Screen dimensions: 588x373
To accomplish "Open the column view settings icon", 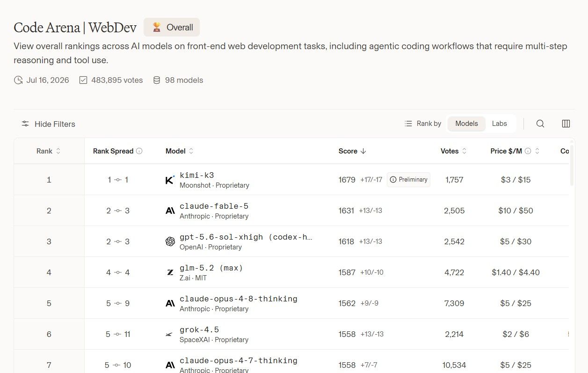I will coord(566,124).
